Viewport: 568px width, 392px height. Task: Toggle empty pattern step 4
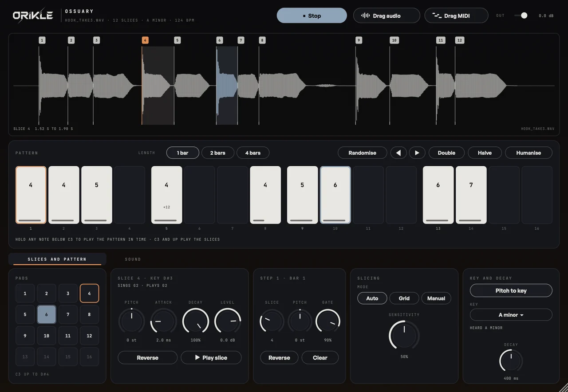pos(130,195)
